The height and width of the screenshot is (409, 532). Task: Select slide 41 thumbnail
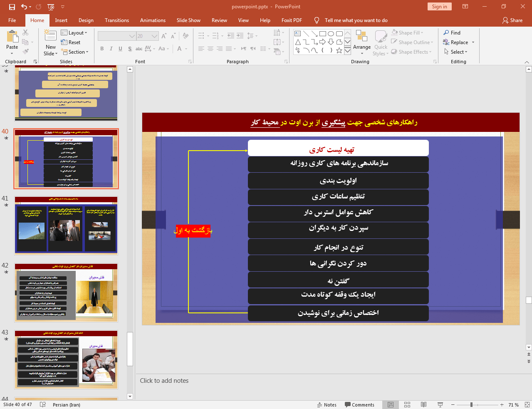(x=66, y=226)
